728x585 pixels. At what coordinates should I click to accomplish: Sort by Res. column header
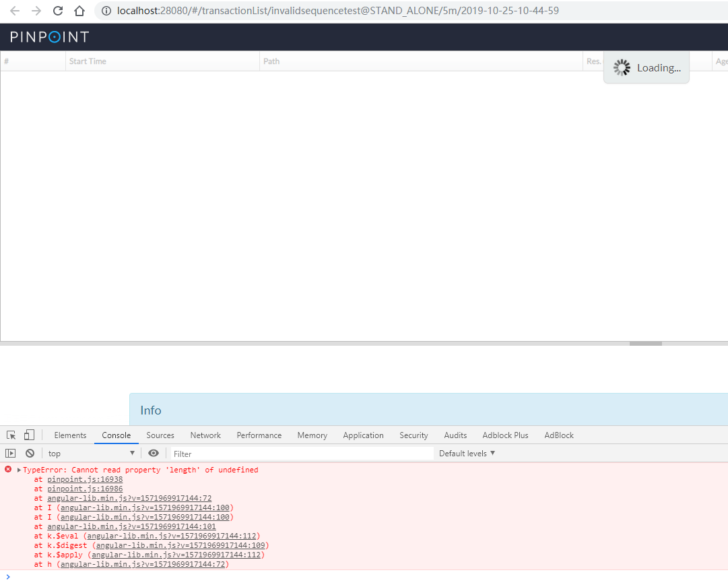pyautogui.click(x=593, y=61)
